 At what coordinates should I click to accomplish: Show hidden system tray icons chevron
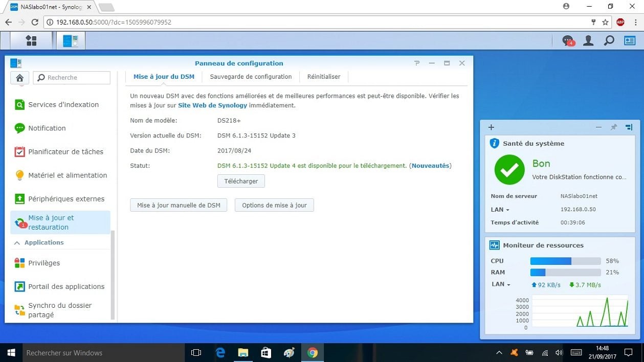[499, 353]
